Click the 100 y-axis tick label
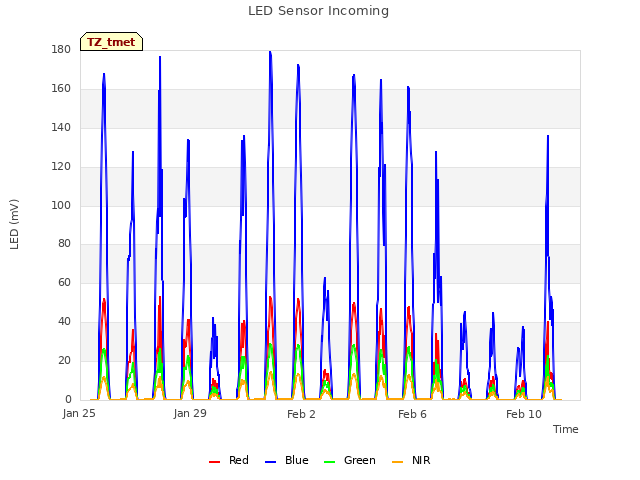 click(61, 205)
